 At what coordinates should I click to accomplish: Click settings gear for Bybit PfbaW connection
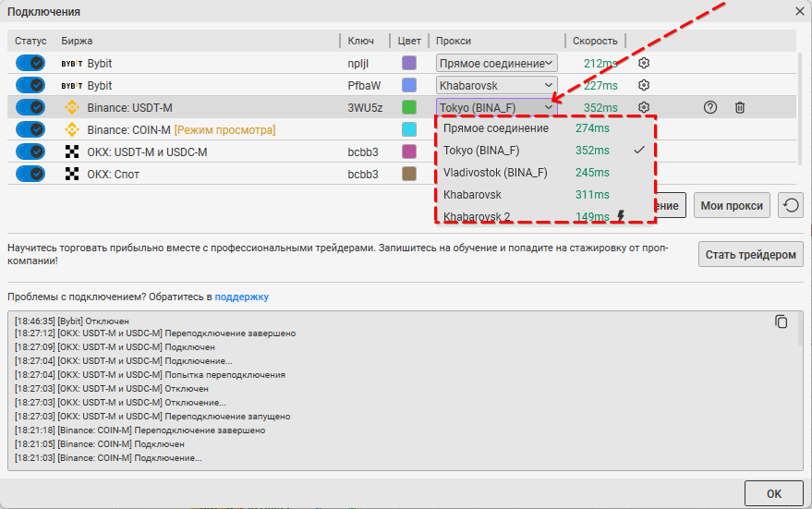(644, 85)
